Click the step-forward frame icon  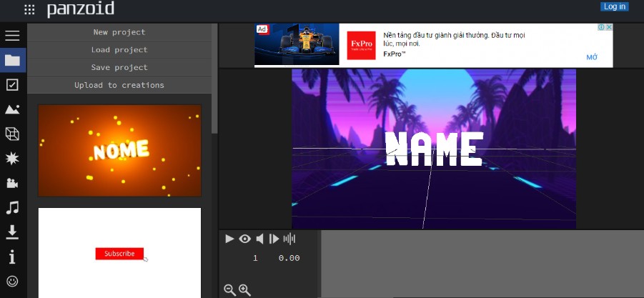274,239
